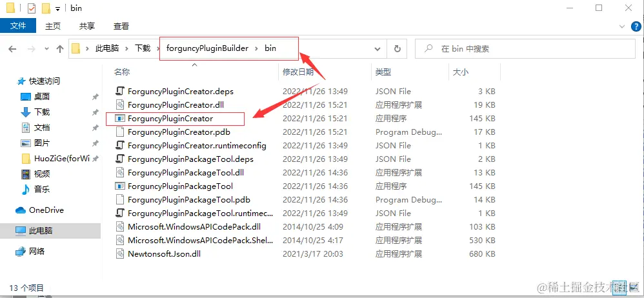Click the ForguncyPluginPackageTool application icon
The height and width of the screenshot is (298, 644).
point(119,186)
